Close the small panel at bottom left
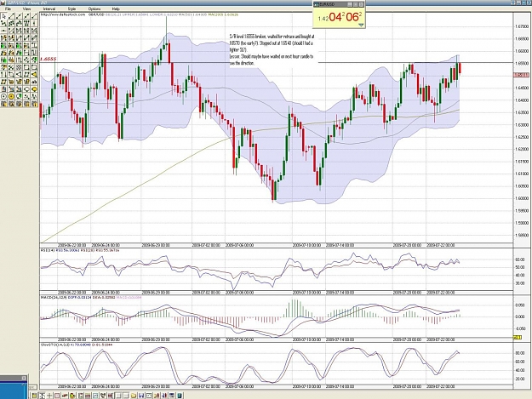The width and height of the screenshot is (532, 399). coord(24,378)
